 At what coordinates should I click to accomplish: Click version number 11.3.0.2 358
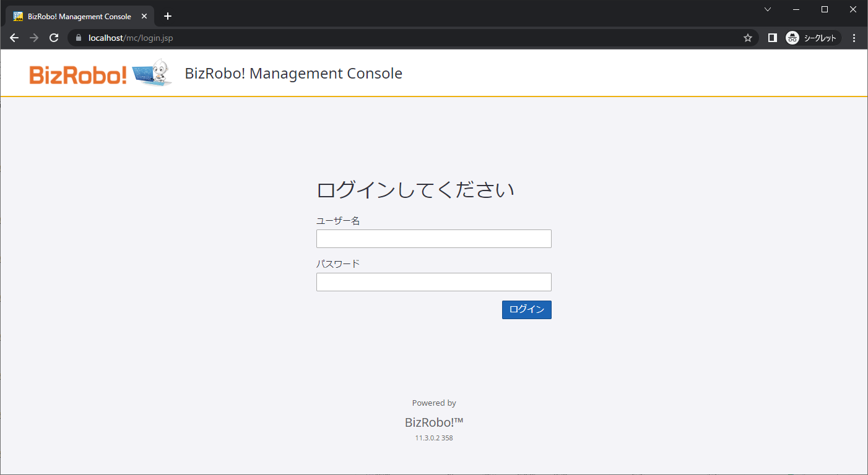[x=434, y=438]
